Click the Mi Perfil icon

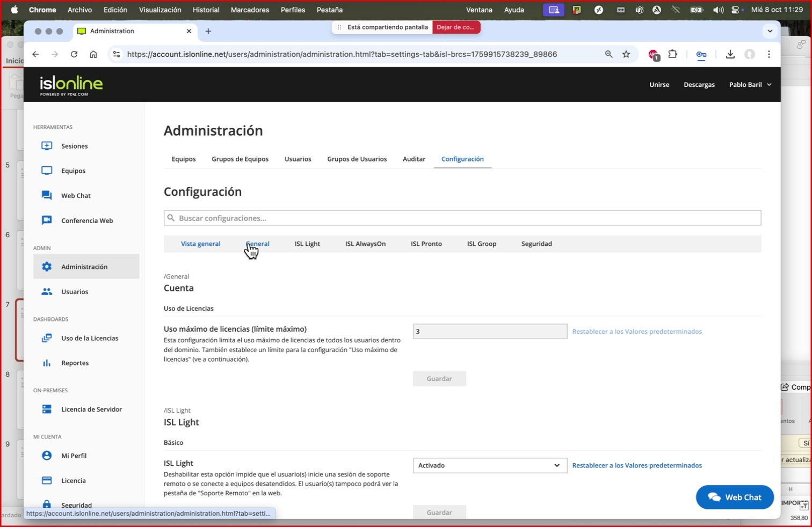point(46,455)
